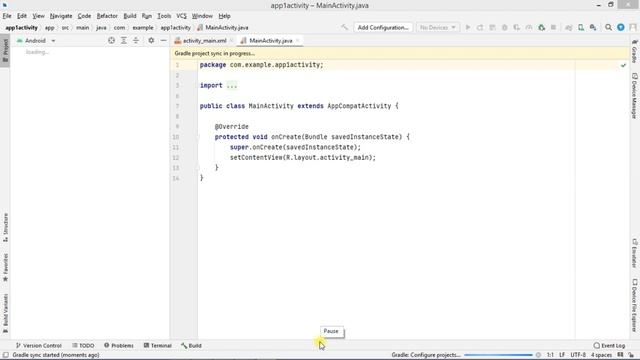Viewport: 640px width, 360px height.
Task: Toggle the Structure tool window
Action: point(5,227)
